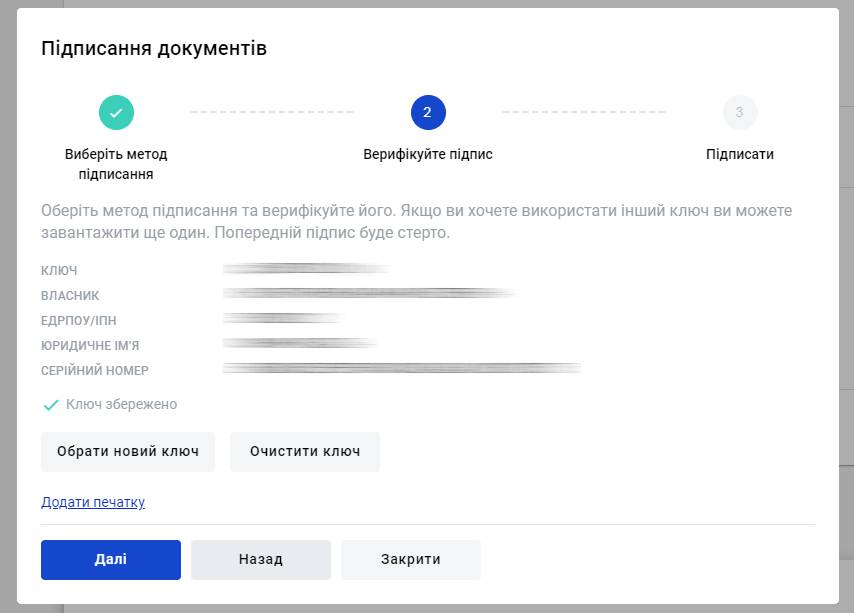The height and width of the screenshot is (613, 854).
Task: Click the 'Ключ збережено' status text
Action: (121, 405)
